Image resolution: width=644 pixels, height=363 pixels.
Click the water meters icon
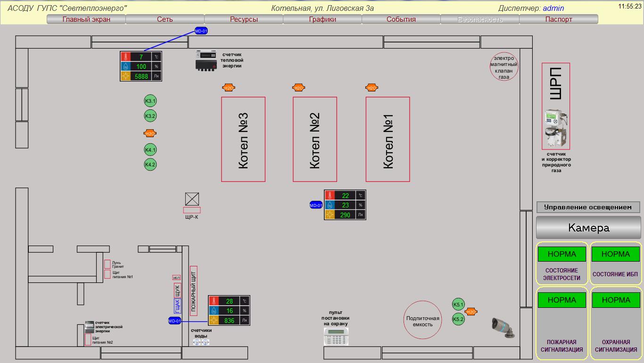point(201,342)
